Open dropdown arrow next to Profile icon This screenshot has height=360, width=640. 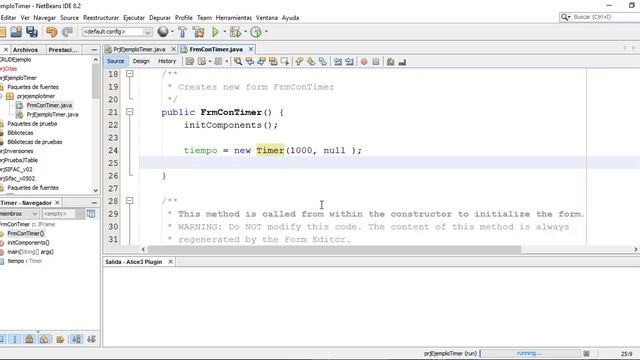coord(267,32)
